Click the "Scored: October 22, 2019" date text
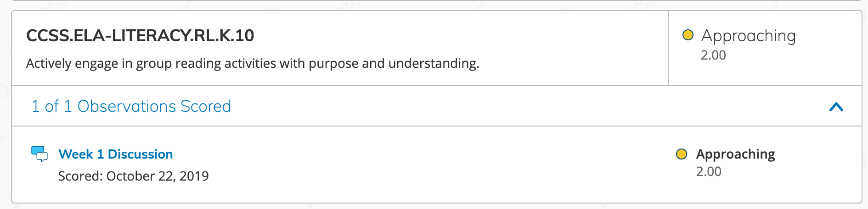 (x=133, y=176)
